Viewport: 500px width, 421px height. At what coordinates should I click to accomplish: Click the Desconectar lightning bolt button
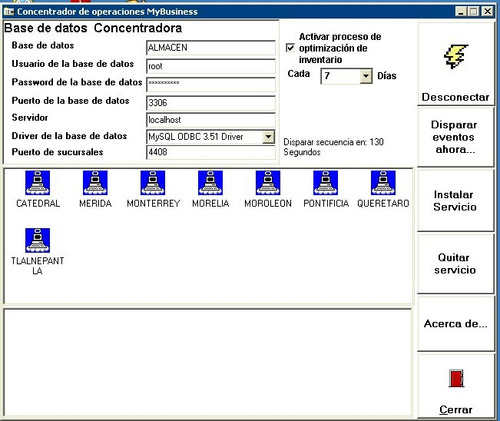point(456,64)
